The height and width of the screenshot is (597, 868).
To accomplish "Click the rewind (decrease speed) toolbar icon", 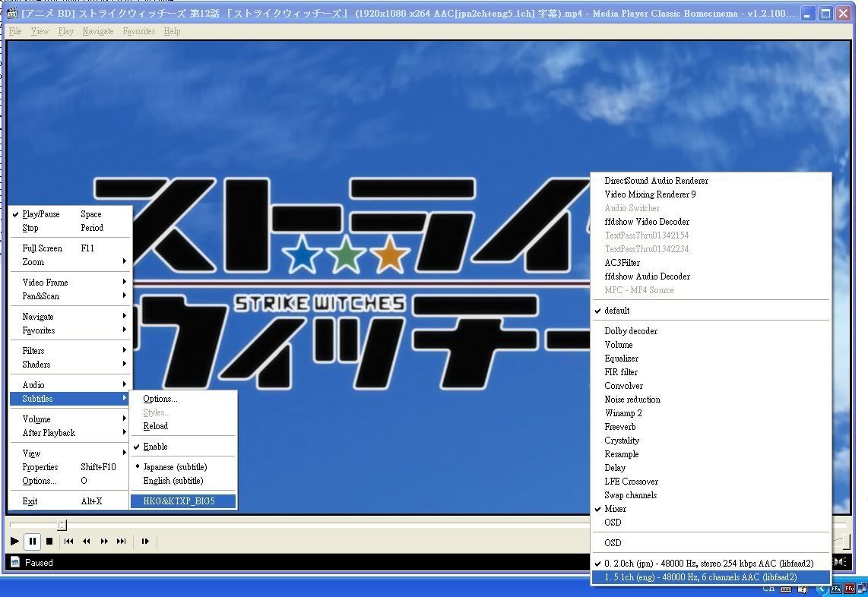I will [87, 541].
